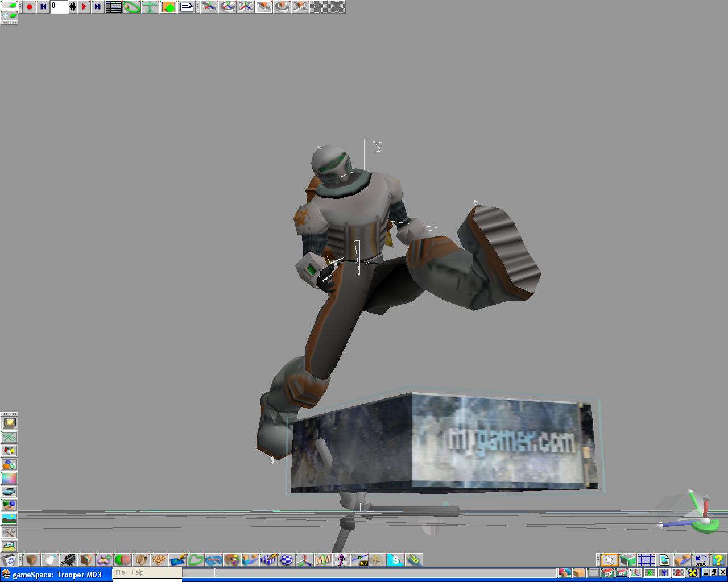Screen dimensions: 728x582
Task: Switch to the perspective house view icon
Action: coord(607,573)
